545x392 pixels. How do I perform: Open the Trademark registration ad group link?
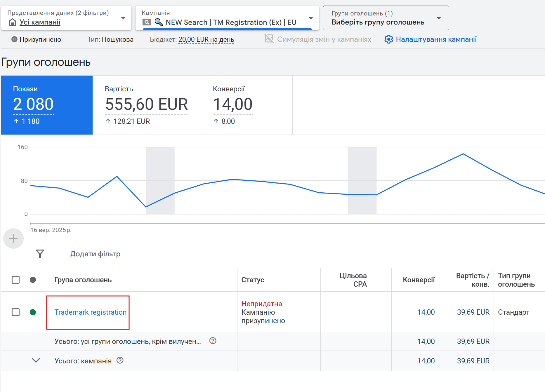pos(91,312)
